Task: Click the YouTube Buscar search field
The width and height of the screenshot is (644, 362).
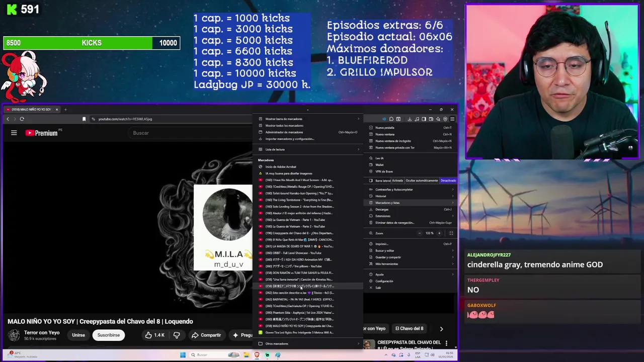Action: [x=191, y=133]
